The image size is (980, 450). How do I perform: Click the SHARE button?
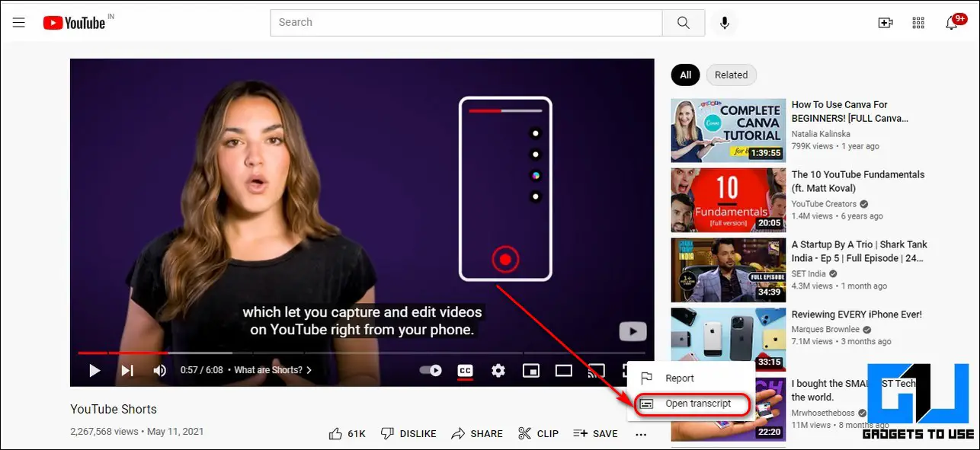[x=477, y=433]
